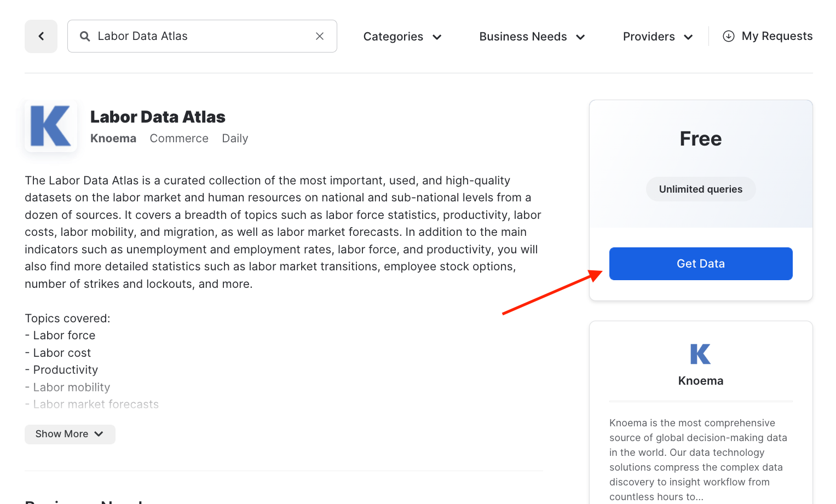Click the search magnifier icon
This screenshot has height=504, width=836.
pos(85,37)
